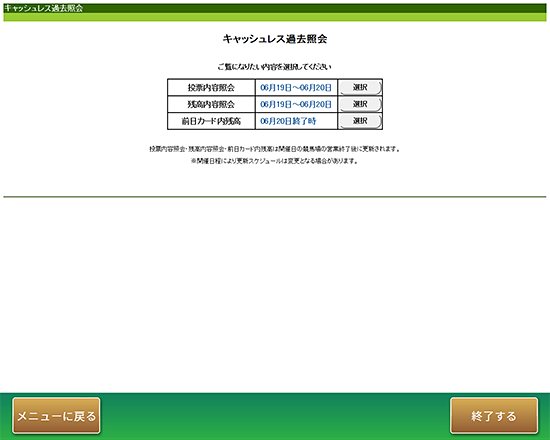This screenshot has height=440, width=550.
Task: Click the light green header stripe
Action: (x=275, y=17)
